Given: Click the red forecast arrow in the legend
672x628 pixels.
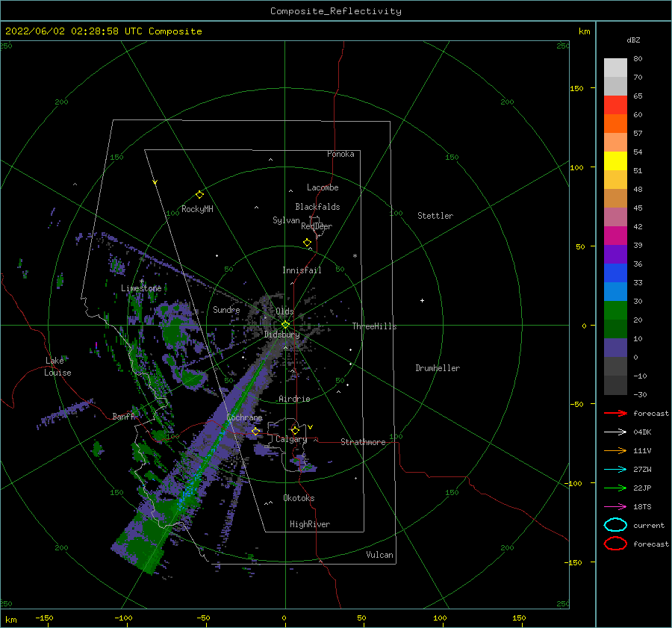Looking at the screenshot, I should (x=615, y=413).
